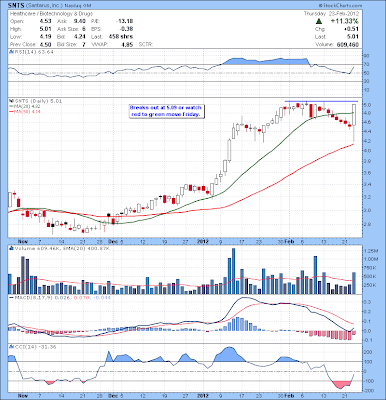386x400 pixels.
Task: Select the Santarus, Inc. company name
Action: click(x=44, y=6)
